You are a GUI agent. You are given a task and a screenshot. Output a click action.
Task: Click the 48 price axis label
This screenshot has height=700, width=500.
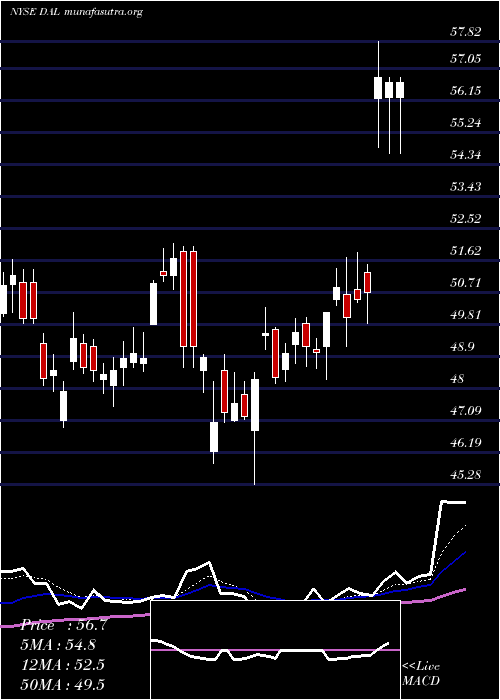click(458, 379)
